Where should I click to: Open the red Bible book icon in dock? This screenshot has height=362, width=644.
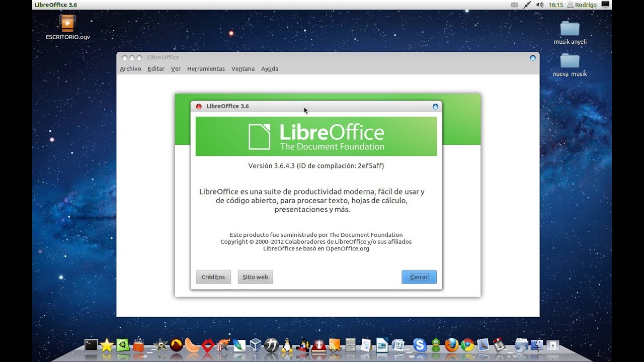319,345
